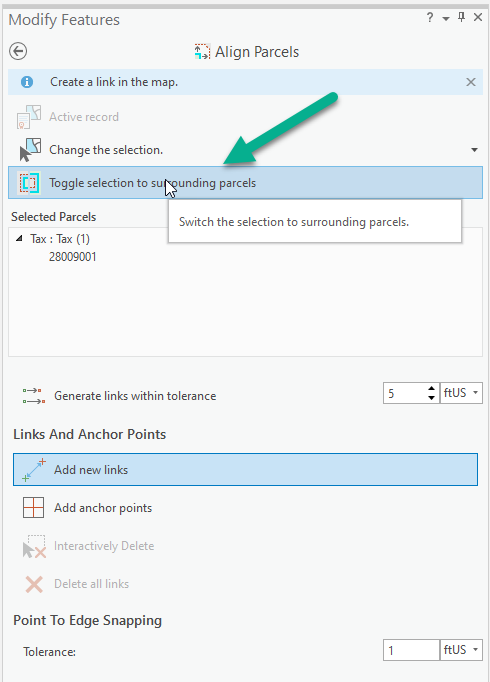This screenshot has width=490, height=682.
Task: Click the Delete all links X icon
Action: [x=34, y=584]
